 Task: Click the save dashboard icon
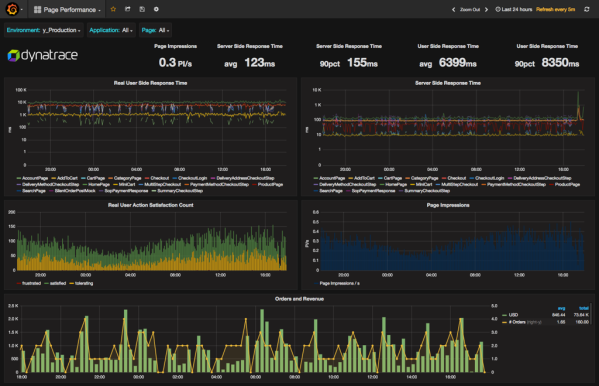[142, 9]
